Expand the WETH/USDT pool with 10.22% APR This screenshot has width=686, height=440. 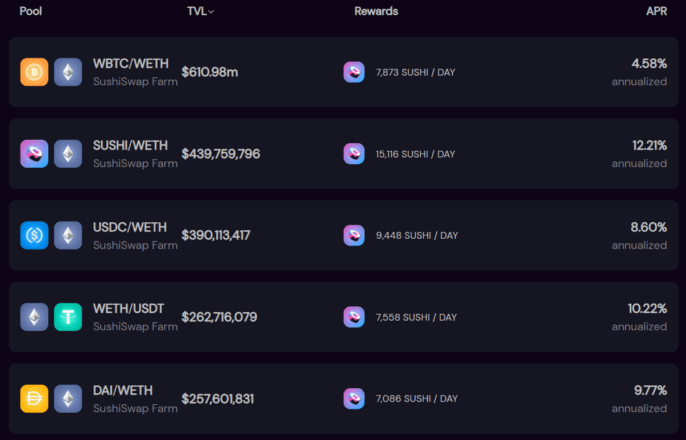pos(343,317)
